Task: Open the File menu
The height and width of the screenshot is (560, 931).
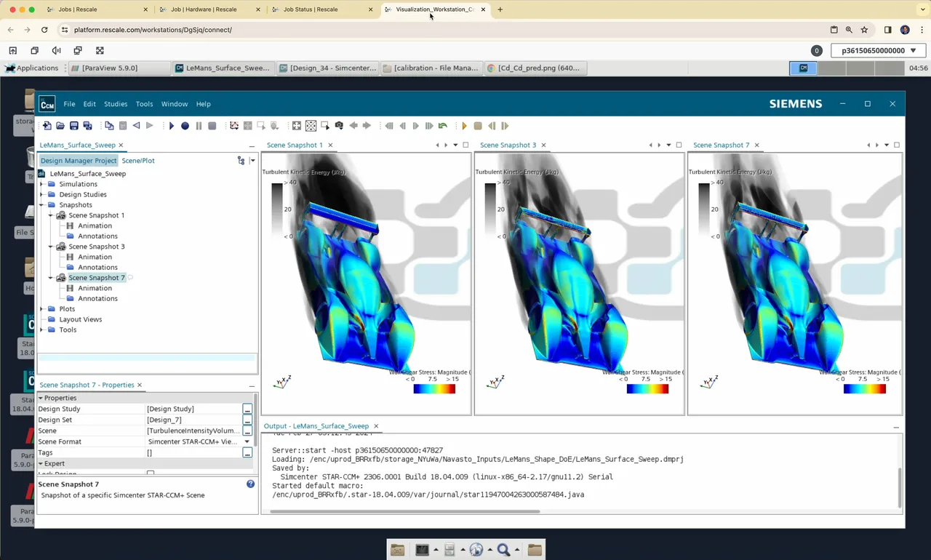Action: click(69, 104)
